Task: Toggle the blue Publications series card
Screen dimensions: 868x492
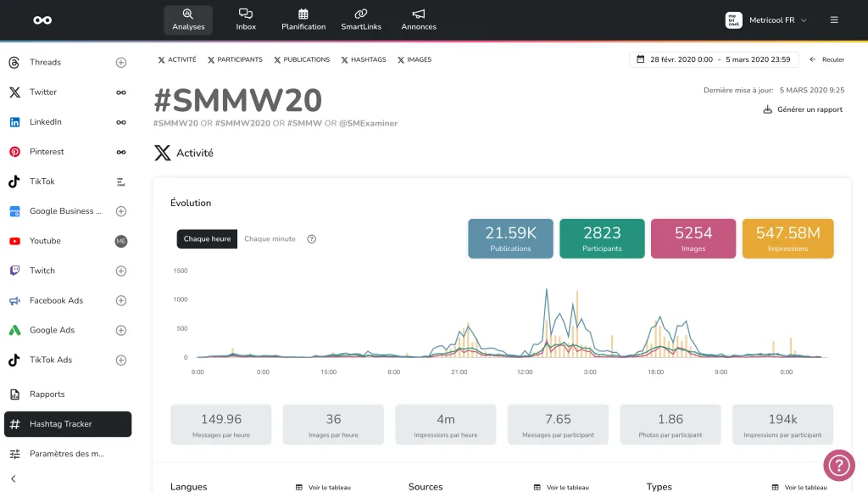Action: click(510, 238)
